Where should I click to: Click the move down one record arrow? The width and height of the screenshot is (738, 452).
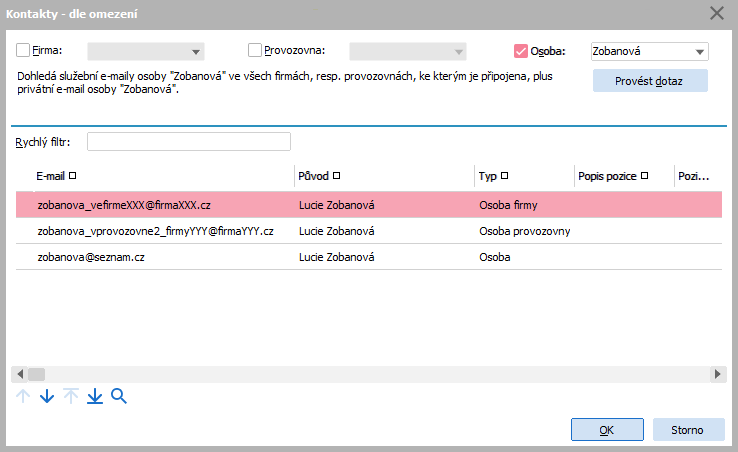[46, 397]
